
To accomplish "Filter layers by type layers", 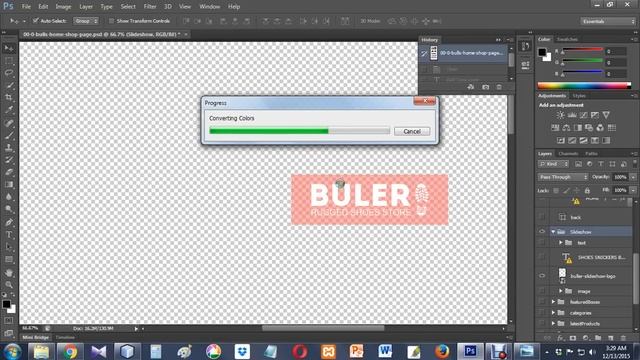I will (x=601, y=164).
